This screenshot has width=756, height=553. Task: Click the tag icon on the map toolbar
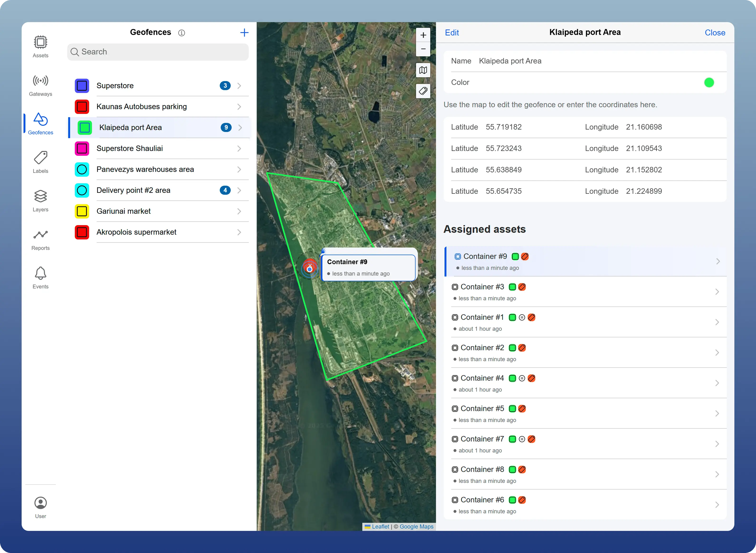[423, 91]
